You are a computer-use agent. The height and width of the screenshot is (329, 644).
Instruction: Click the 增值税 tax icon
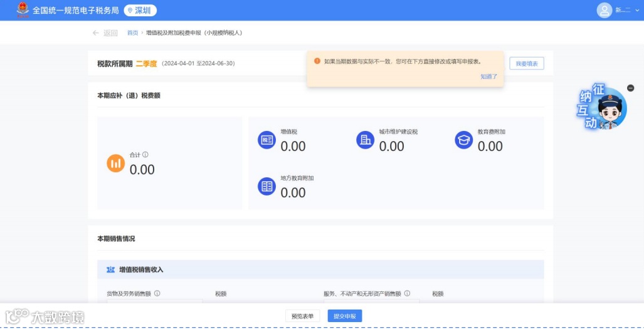(267, 140)
